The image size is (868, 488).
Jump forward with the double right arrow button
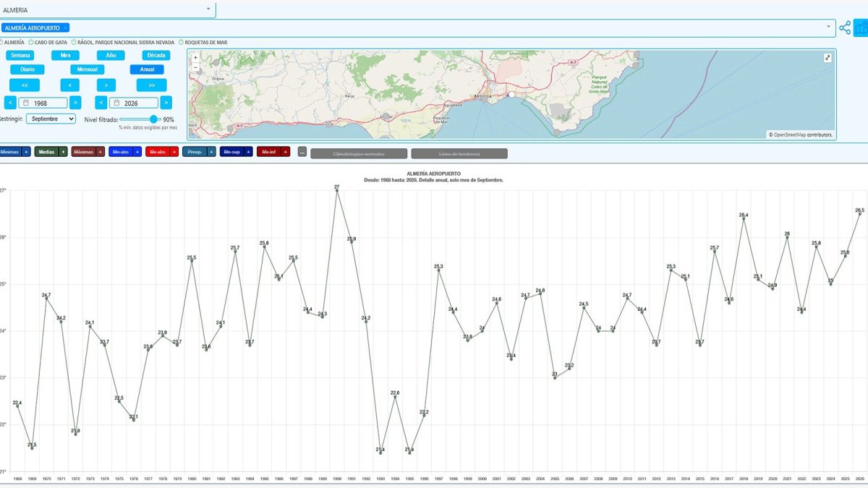[x=152, y=85]
